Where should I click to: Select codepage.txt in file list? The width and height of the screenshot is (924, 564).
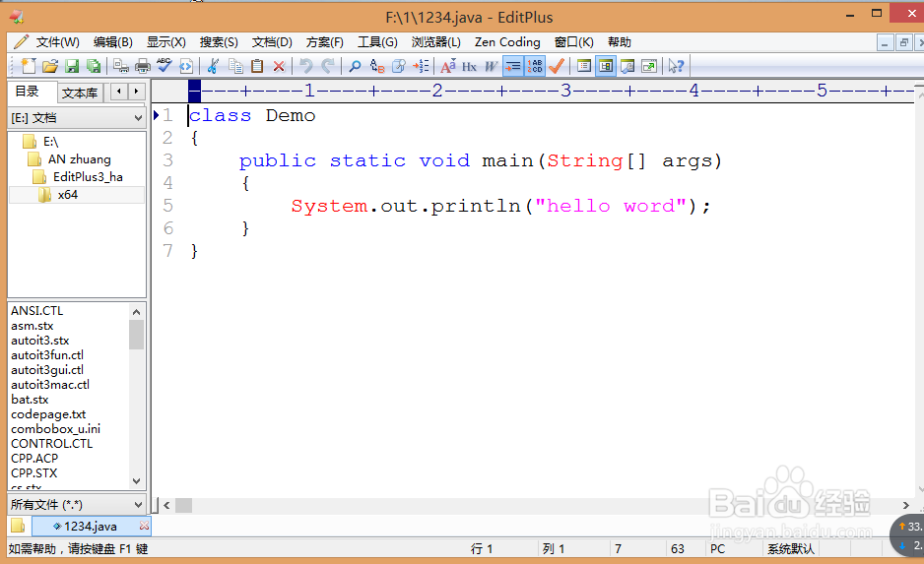(x=48, y=413)
